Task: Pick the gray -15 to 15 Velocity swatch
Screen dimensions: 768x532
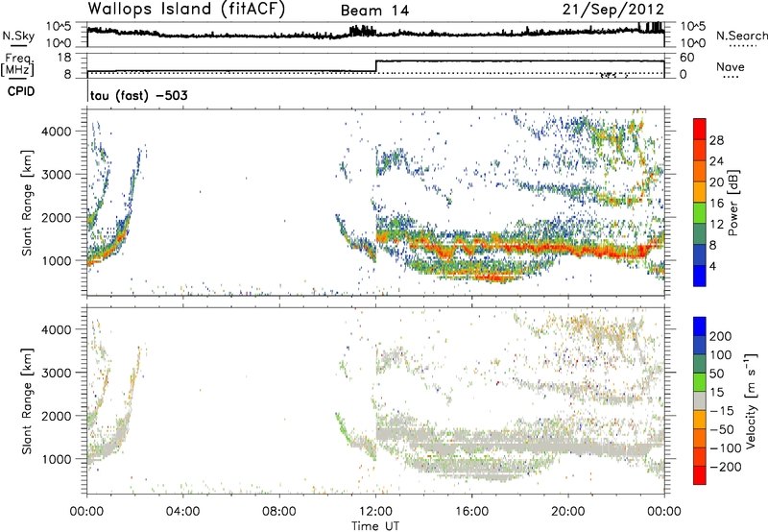Action: tap(700, 401)
